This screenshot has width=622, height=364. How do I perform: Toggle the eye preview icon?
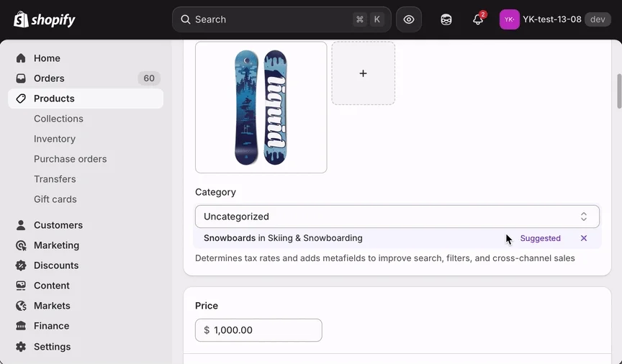click(409, 19)
